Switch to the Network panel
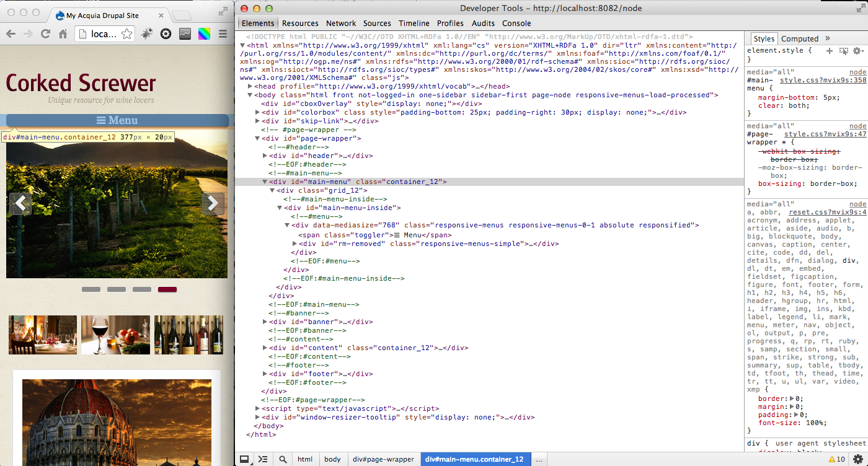 coord(341,24)
